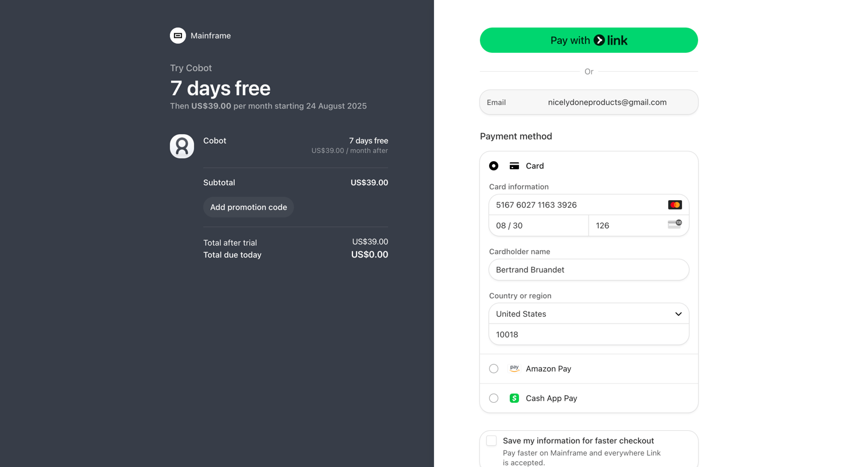868x467 pixels.
Task: Click the Card information label
Action: (519, 186)
